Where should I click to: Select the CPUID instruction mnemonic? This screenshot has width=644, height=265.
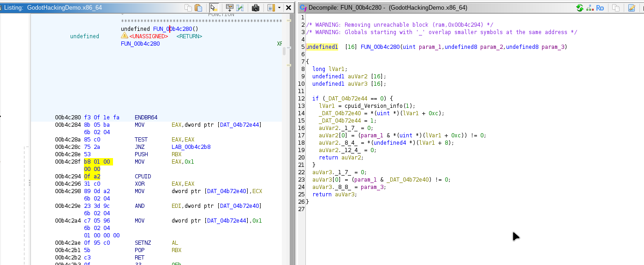coord(143,177)
